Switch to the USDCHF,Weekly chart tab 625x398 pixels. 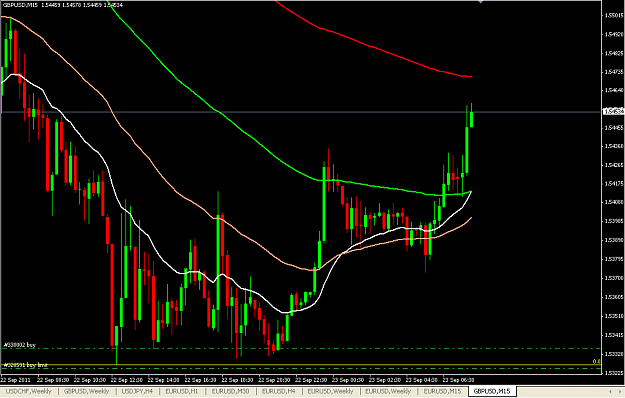click(x=29, y=392)
